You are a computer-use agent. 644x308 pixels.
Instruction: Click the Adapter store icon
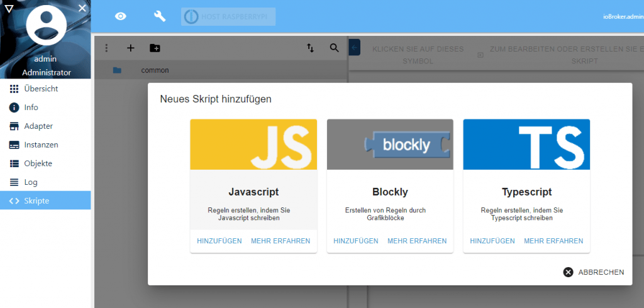point(14,126)
